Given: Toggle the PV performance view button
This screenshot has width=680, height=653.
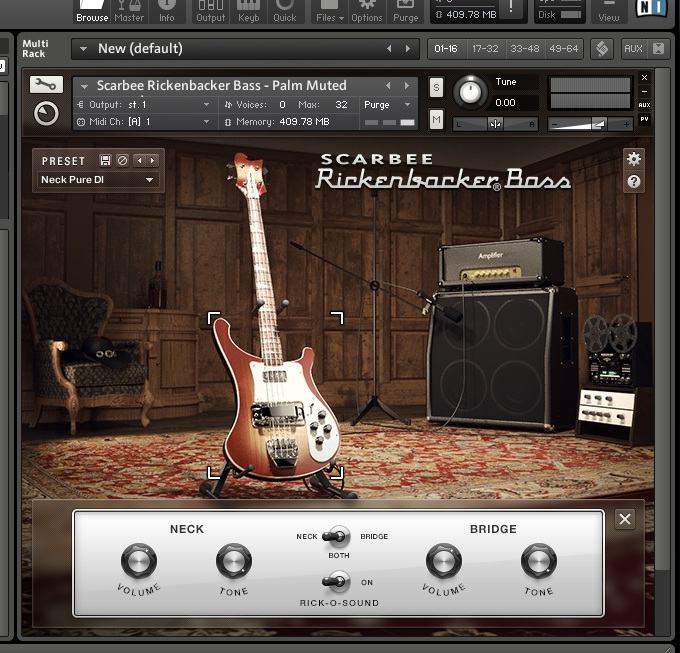Looking at the screenshot, I should (644, 119).
